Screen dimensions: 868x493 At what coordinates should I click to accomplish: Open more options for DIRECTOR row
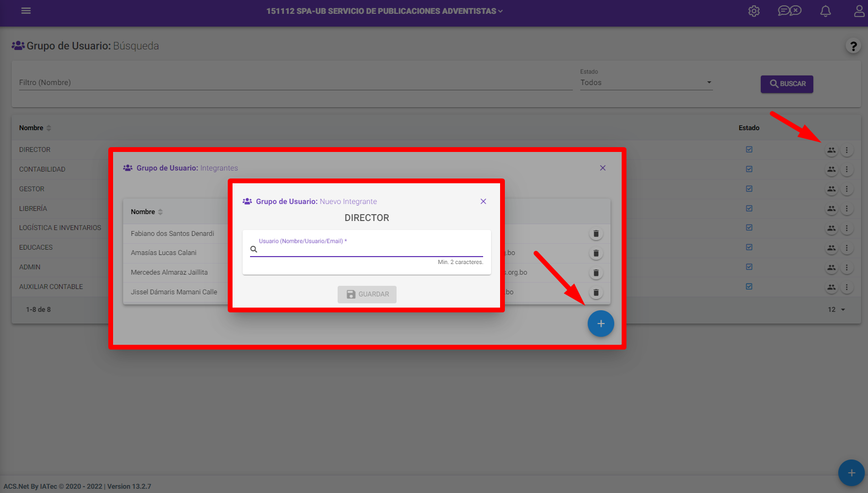847,150
